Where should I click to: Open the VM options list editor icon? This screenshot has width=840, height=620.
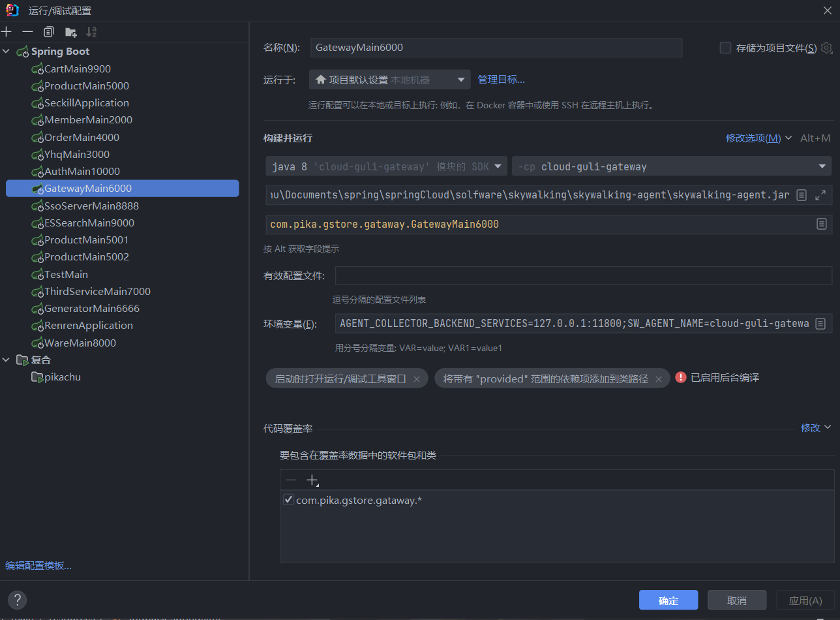(x=802, y=194)
